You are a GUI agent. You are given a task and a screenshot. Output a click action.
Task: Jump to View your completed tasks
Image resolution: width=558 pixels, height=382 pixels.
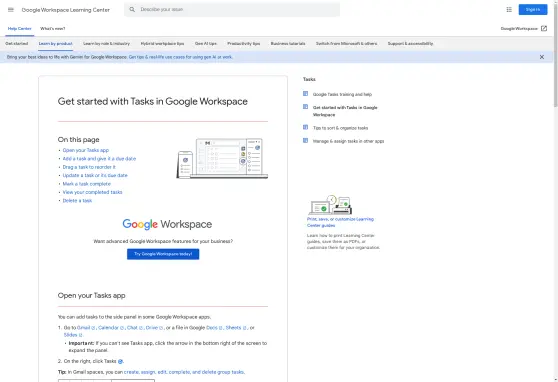(93, 192)
